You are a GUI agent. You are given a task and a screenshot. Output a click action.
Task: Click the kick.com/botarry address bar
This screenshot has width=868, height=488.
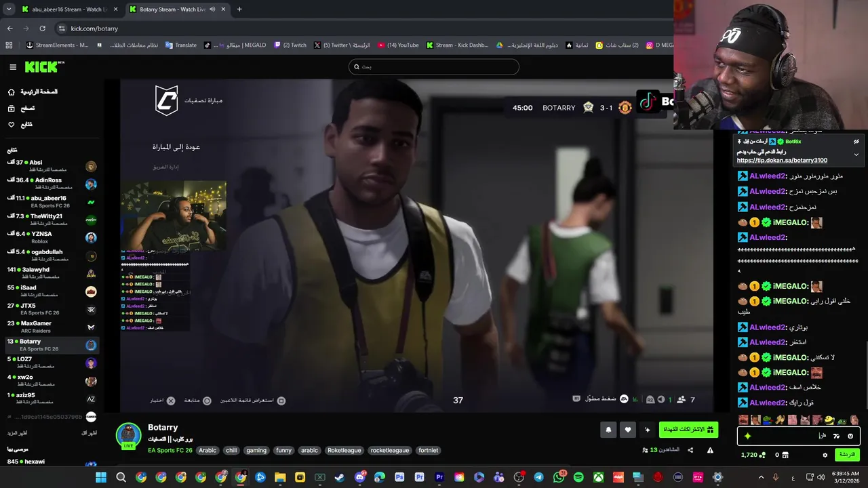tap(366, 28)
